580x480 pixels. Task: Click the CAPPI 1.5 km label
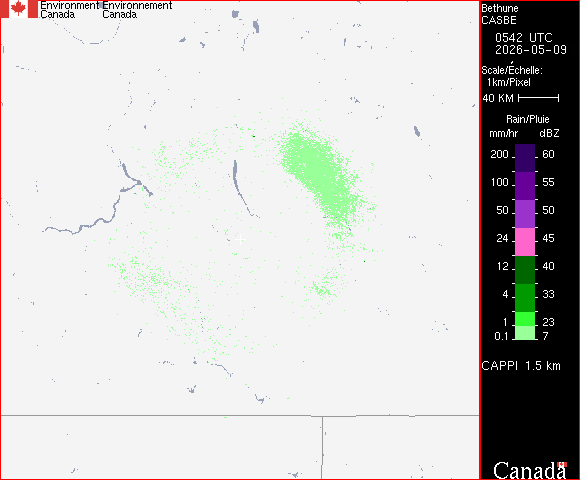coord(521,366)
